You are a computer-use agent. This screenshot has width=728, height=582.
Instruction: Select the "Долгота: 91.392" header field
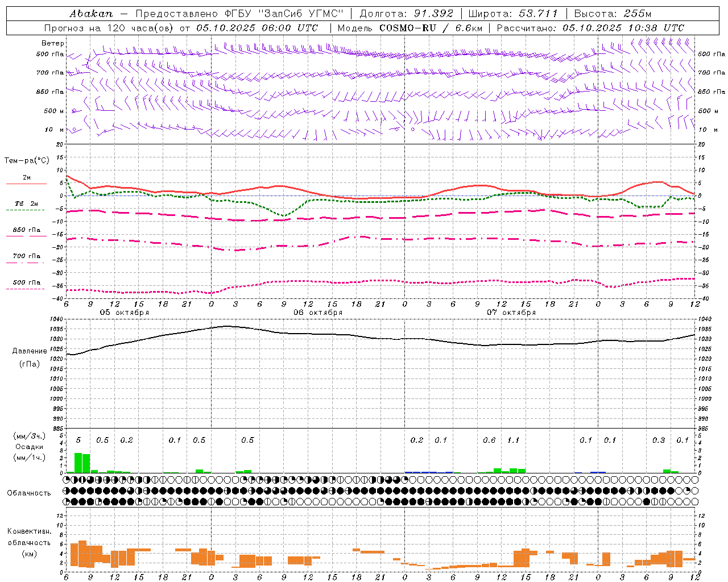click(407, 14)
